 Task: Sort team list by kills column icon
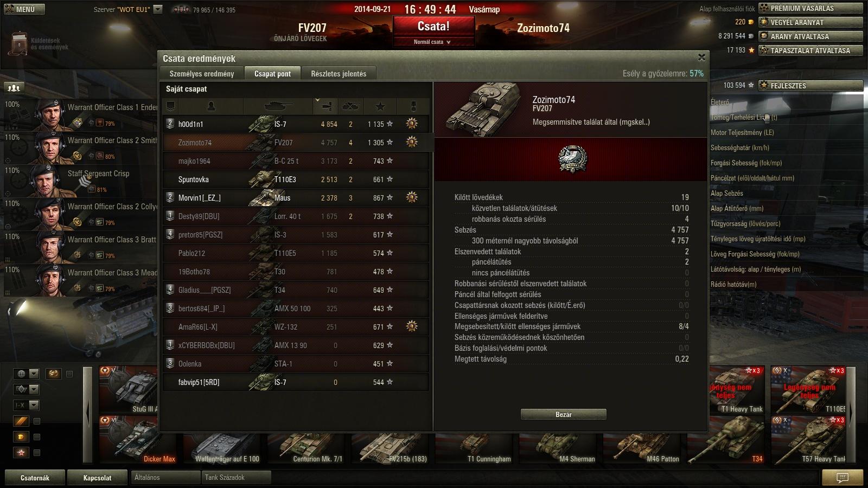coord(351,106)
